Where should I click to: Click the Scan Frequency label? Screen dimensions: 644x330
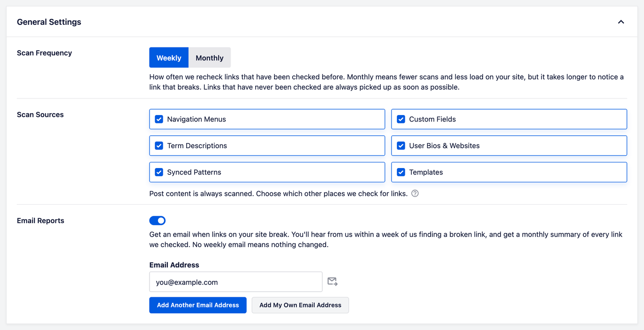(45, 53)
